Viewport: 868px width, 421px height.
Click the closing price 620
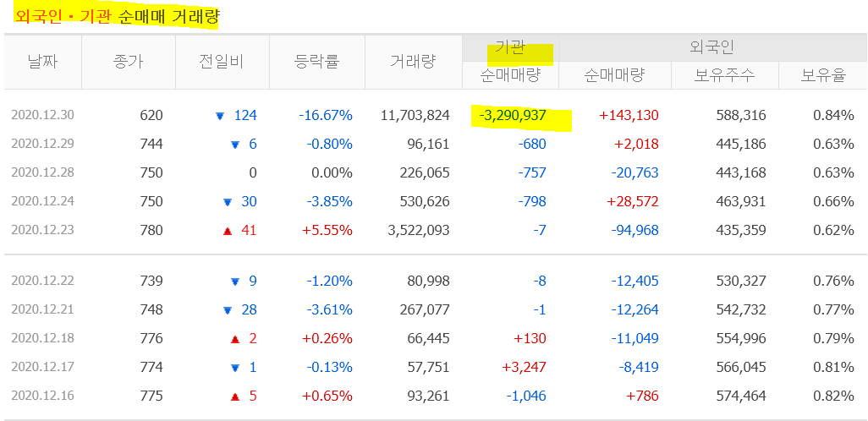[151, 116]
